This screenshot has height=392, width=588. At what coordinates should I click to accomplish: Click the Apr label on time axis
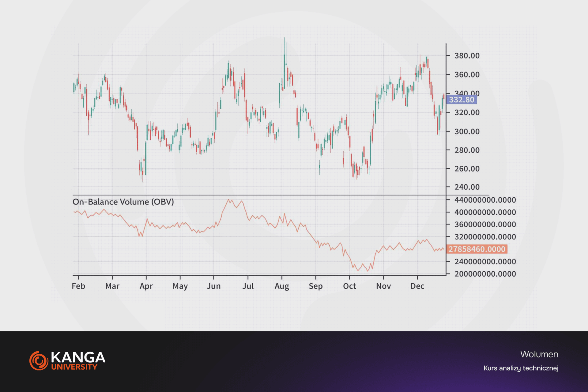(146, 286)
